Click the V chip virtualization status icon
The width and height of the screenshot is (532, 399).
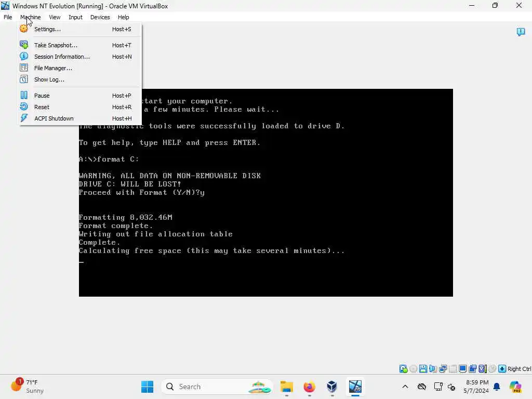click(483, 368)
